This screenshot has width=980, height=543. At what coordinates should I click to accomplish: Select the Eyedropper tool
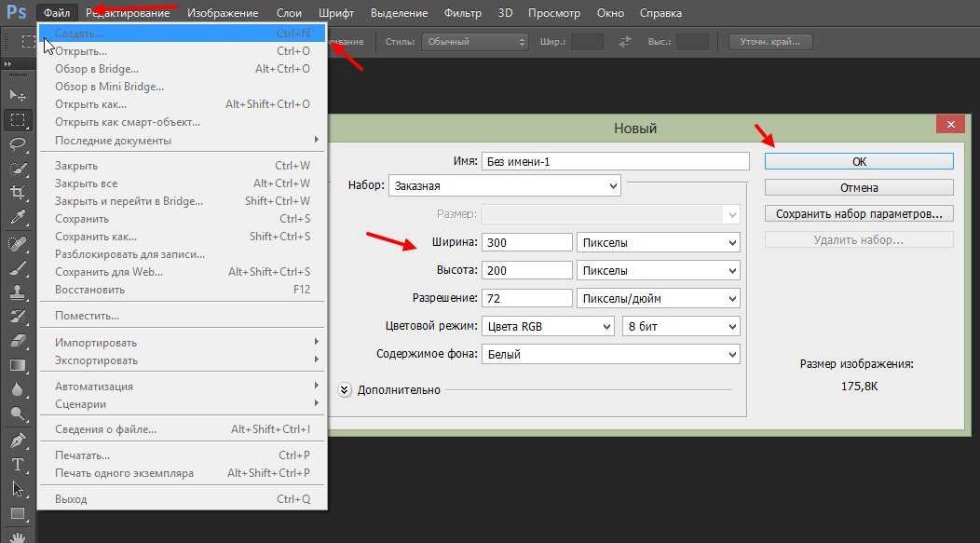click(x=18, y=217)
